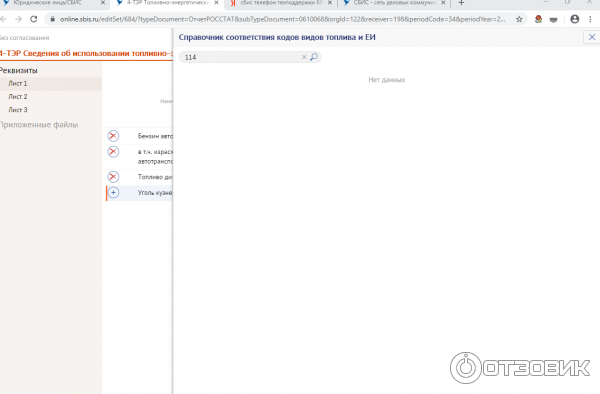Click the address bar URL
The height and width of the screenshot is (394, 600).
tap(282, 19)
